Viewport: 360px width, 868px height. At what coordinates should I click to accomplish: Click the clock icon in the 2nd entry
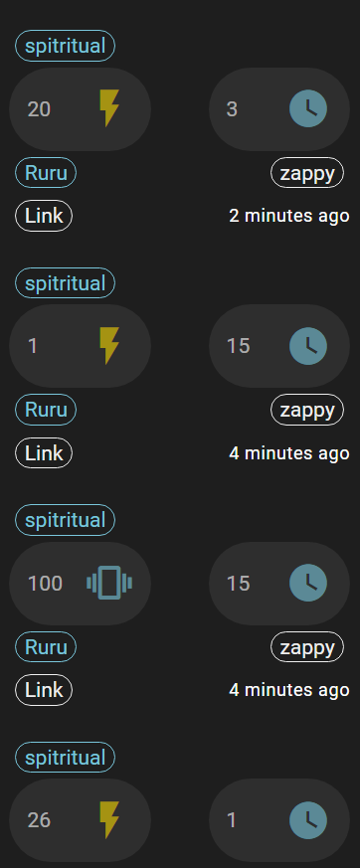click(x=308, y=346)
